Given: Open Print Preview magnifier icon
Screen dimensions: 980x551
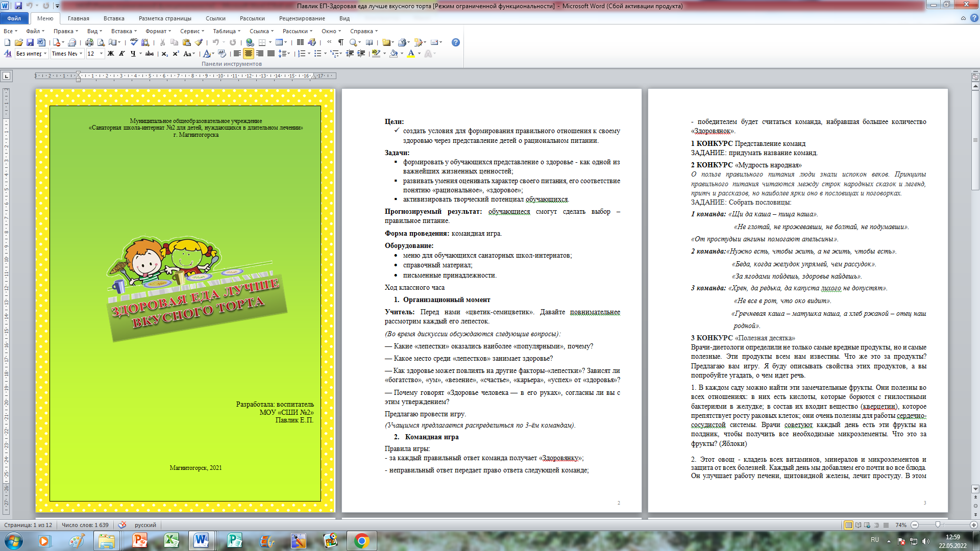Looking at the screenshot, I should click(x=101, y=42).
